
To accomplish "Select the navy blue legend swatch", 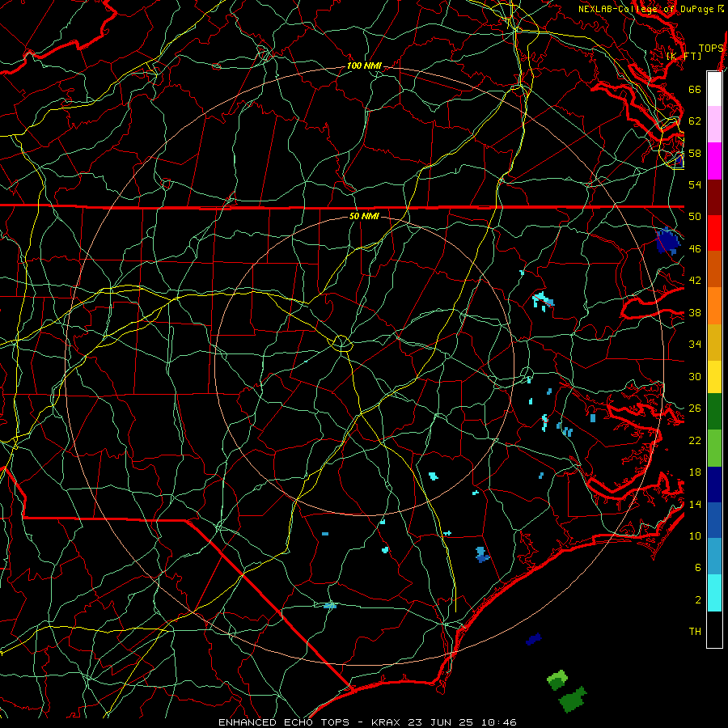I will point(714,485).
